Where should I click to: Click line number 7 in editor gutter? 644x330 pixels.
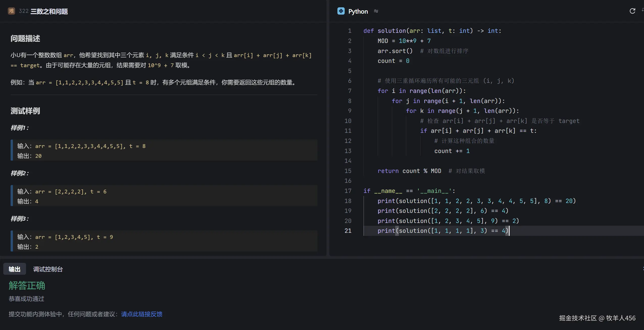pos(350,91)
